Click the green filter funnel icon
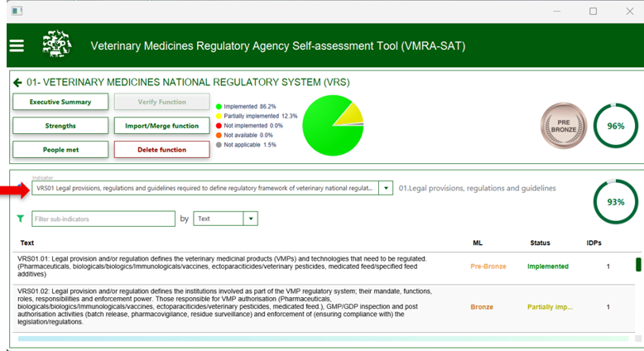 [x=20, y=219]
